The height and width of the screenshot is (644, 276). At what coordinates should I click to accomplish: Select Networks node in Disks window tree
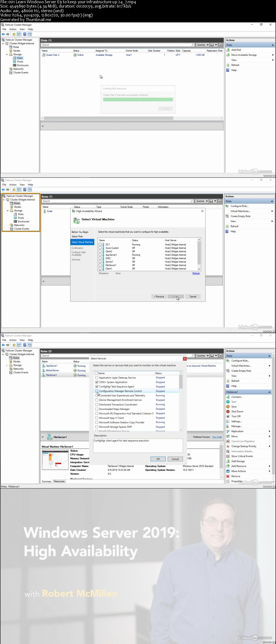(18, 69)
